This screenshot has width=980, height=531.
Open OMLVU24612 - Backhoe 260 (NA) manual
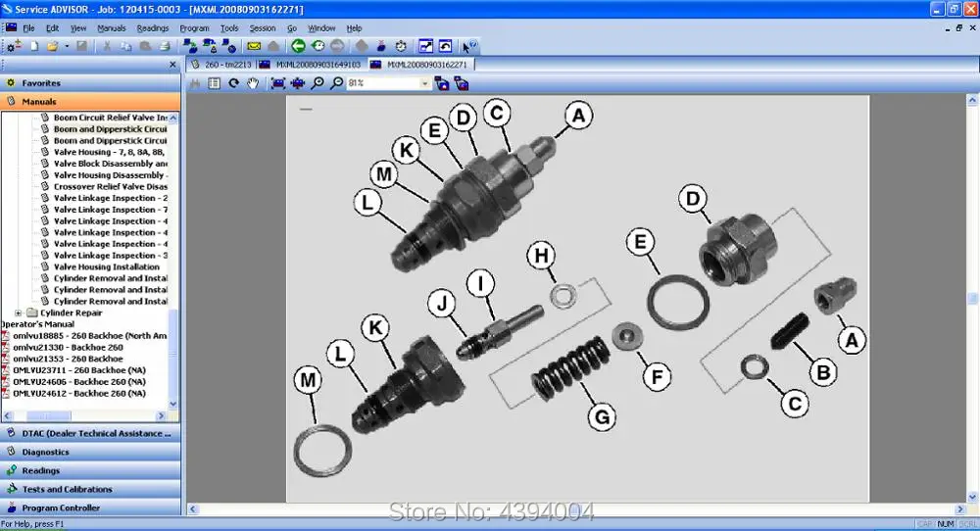(x=79, y=394)
